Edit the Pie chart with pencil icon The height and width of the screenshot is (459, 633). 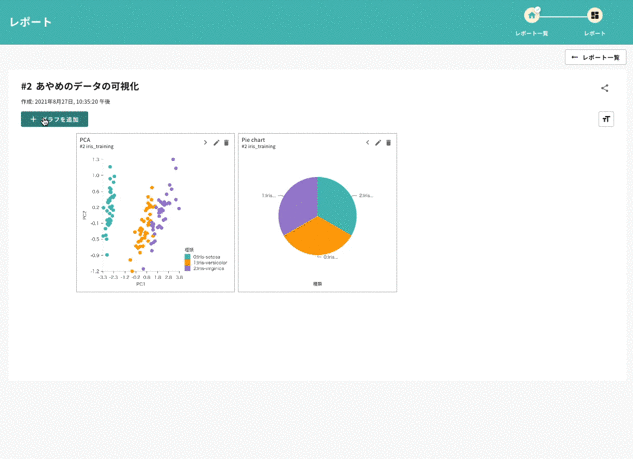point(378,143)
